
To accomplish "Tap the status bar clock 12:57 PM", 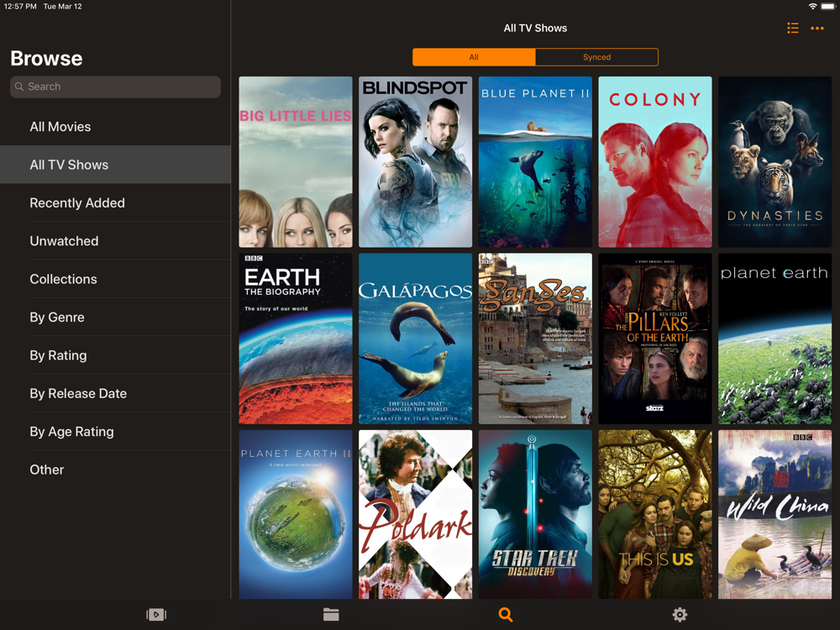I will click(20, 7).
